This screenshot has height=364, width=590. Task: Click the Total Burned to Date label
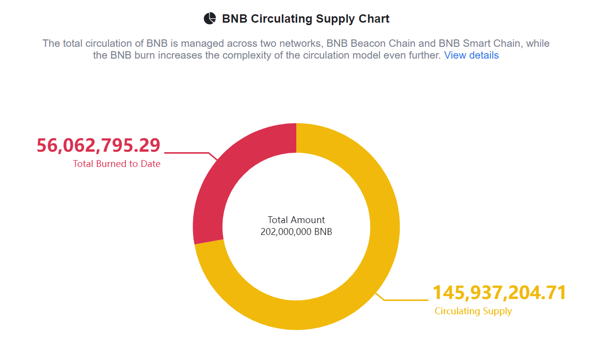pos(117,164)
